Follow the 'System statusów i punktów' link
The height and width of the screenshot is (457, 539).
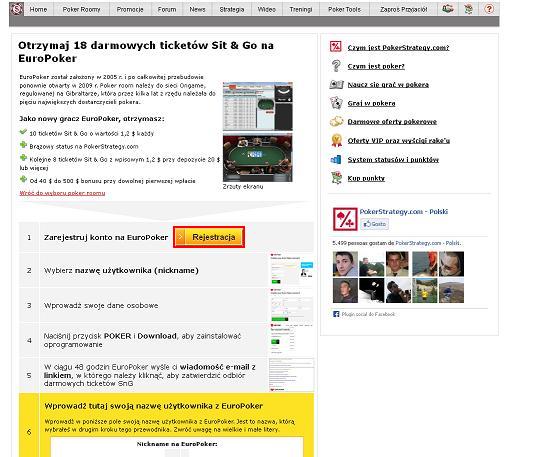[393, 160]
